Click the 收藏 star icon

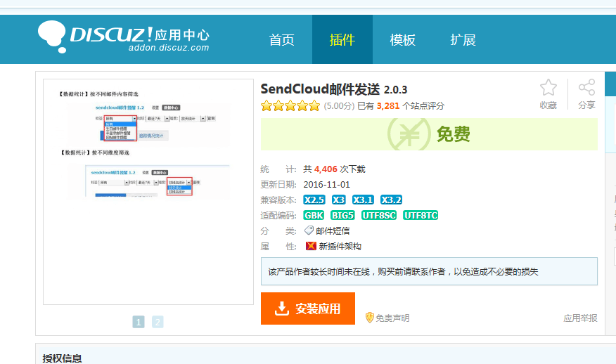pos(548,88)
